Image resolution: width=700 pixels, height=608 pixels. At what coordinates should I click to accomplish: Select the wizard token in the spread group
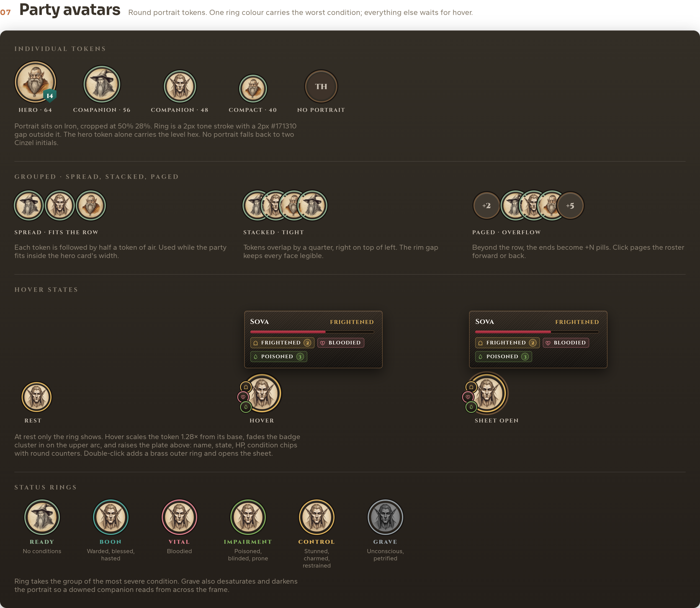(x=29, y=205)
